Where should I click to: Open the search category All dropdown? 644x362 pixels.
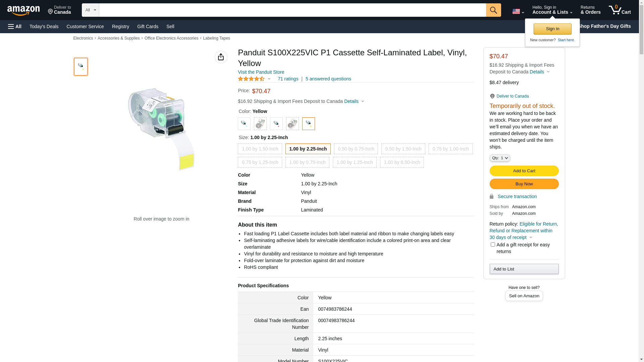click(91, 10)
